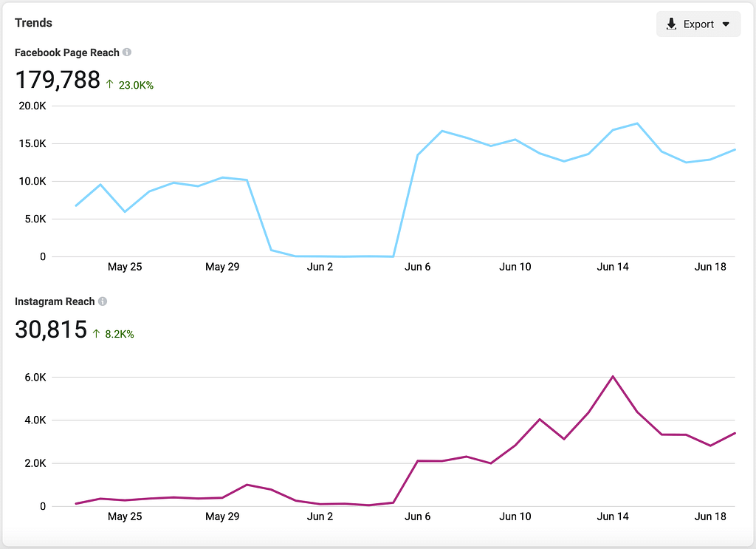The width and height of the screenshot is (756, 549).
Task: Click the green up arrow next to 23.0K%
Action: pos(110,85)
